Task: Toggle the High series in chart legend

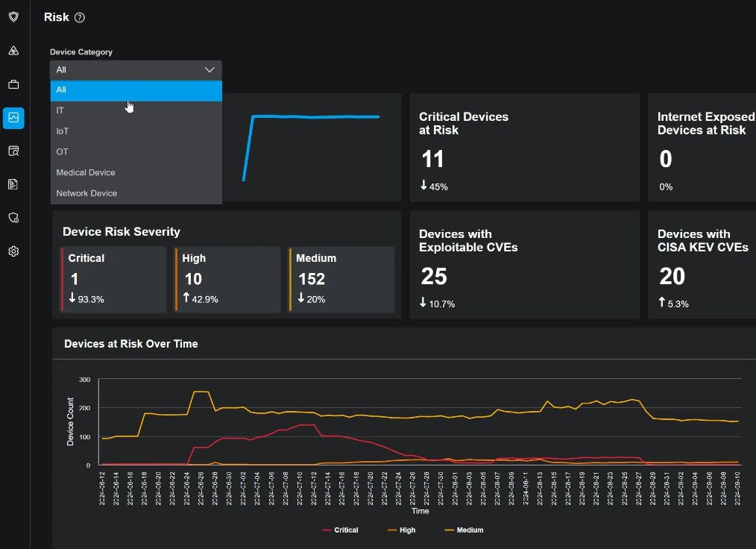Action: pos(402,530)
